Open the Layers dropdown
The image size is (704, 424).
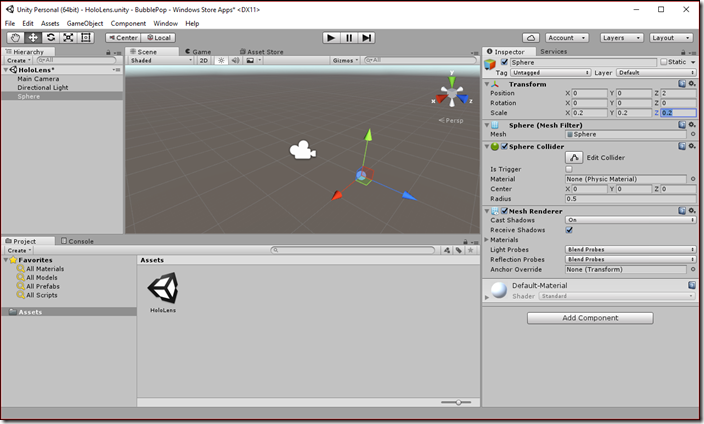621,38
